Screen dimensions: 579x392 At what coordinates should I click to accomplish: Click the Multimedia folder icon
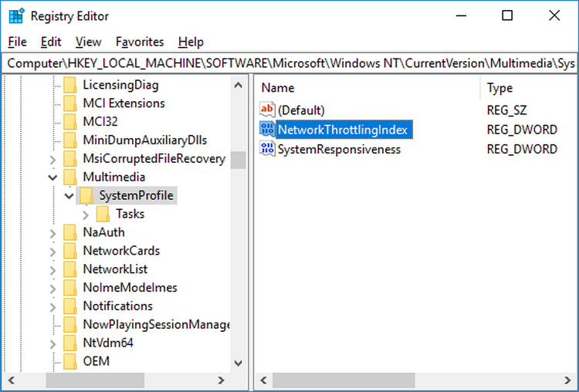[70, 177]
